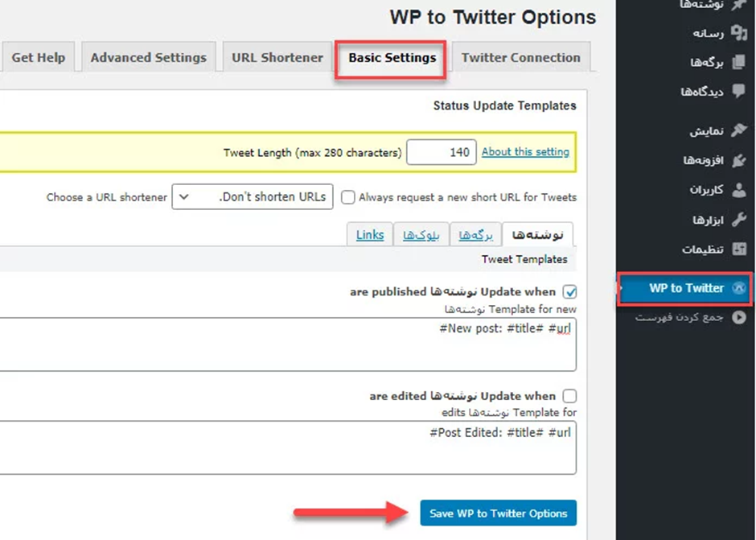Open the 'Choose a URL shortener' dropdown
The image size is (756, 540).
[253, 197]
